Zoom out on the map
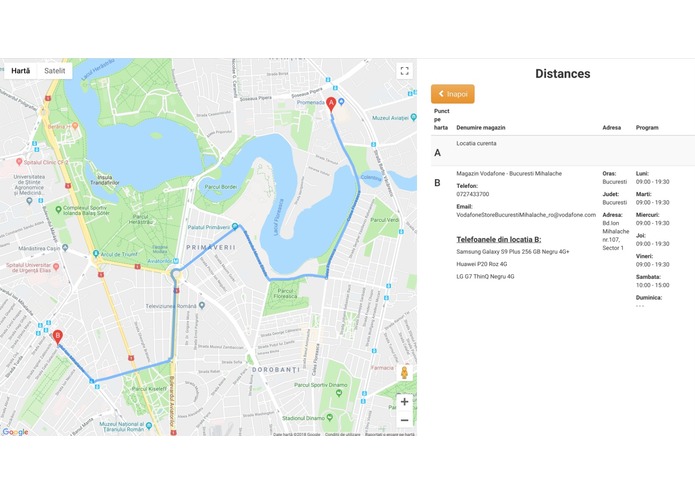The image size is (695, 494). [404, 420]
